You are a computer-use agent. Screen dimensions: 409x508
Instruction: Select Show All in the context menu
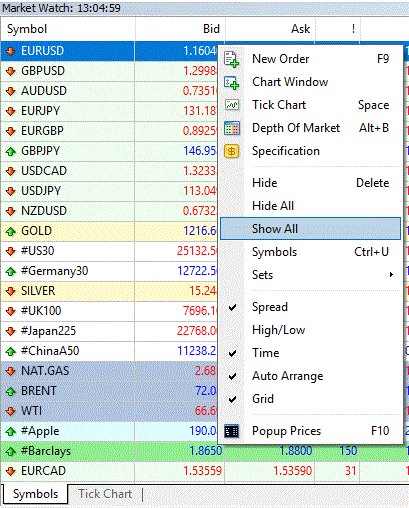tap(311, 229)
